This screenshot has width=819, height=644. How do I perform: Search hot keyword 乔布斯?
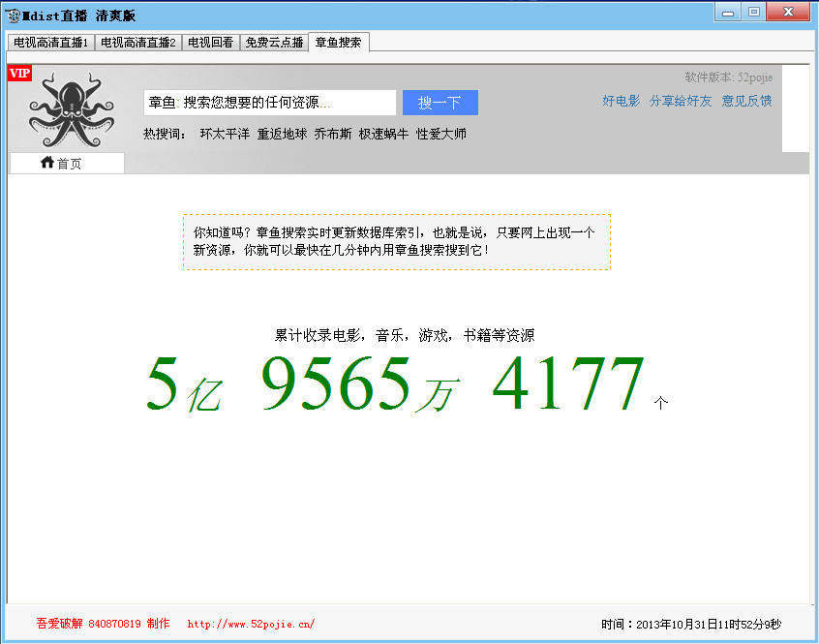(x=326, y=133)
